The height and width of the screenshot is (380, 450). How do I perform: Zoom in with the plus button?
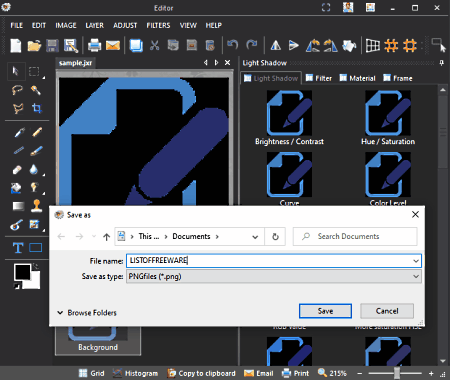(431, 373)
